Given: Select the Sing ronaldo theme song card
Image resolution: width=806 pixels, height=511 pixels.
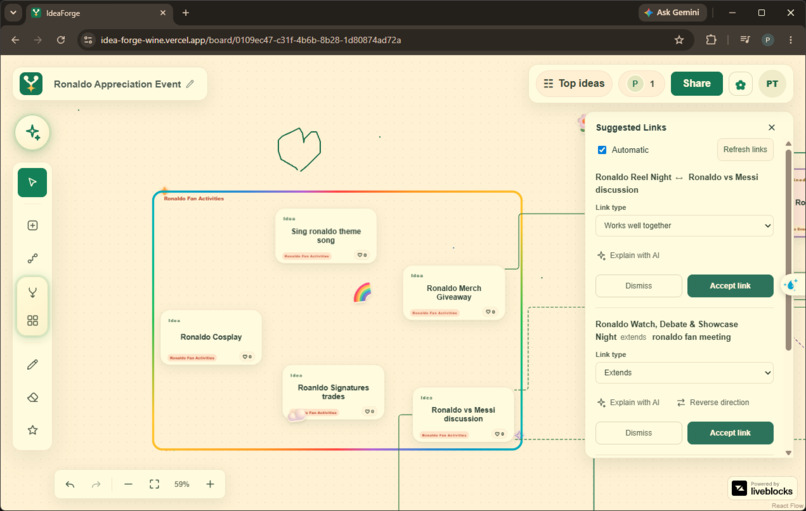Looking at the screenshot, I should coord(326,235).
